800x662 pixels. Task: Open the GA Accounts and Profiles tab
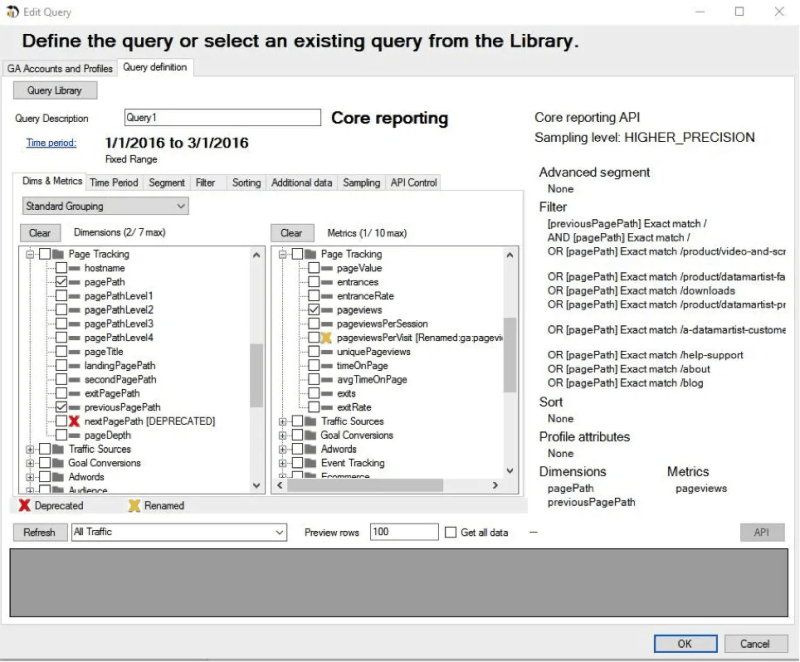coord(58,70)
